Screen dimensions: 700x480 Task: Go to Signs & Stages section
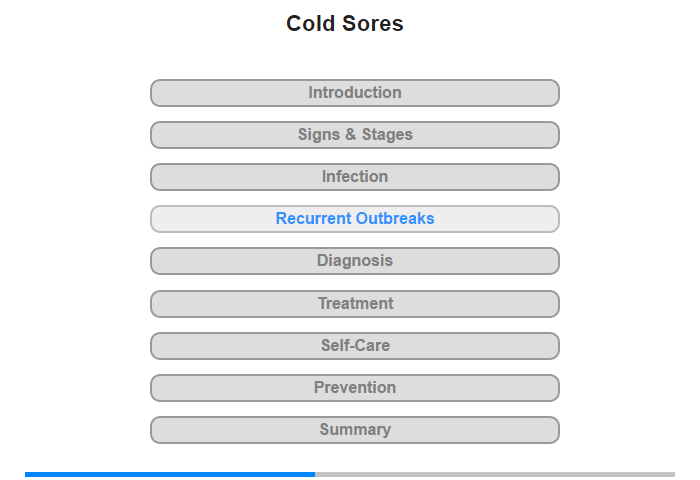pos(354,135)
